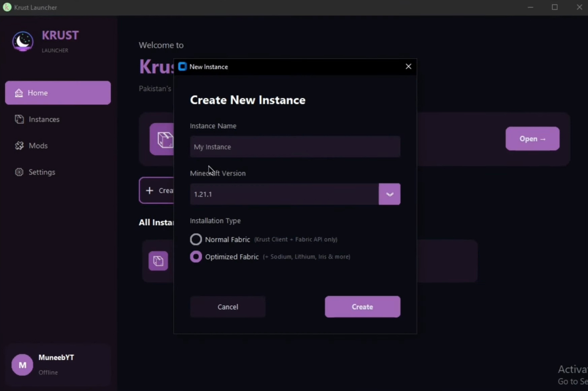Screen dimensions: 588x391
Task: Focus the Instance Name text field
Action: point(295,147)
